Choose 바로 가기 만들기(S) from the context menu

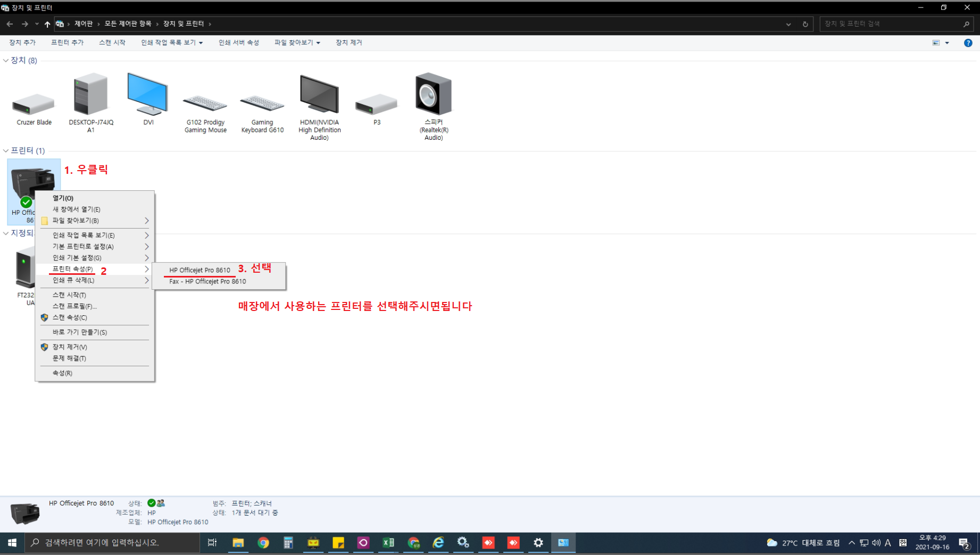[x=95, y=332]
